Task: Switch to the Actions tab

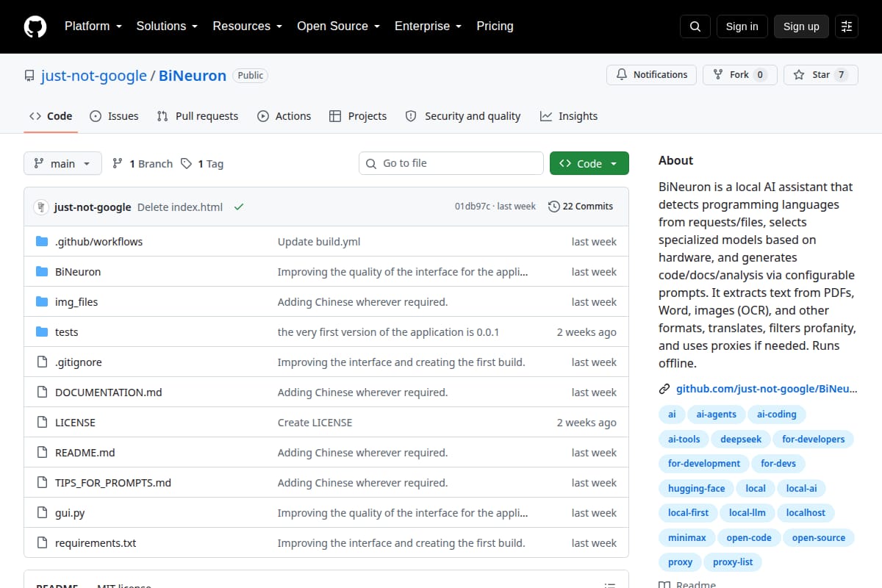Action: 284,116
